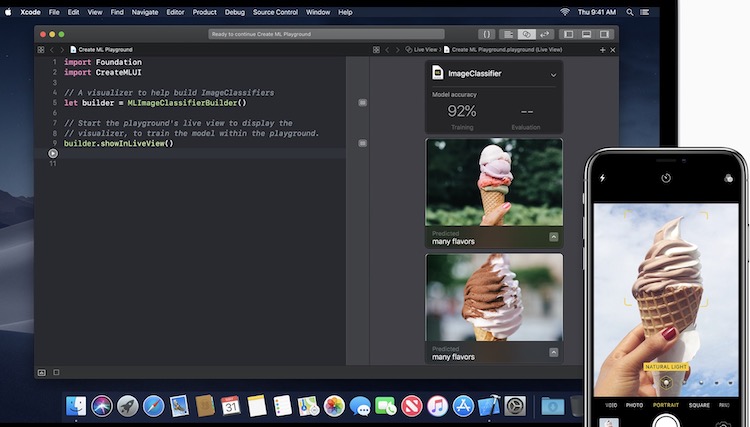Toggle the debug area panel
The image size is (750, 427).
click(586, 34)
